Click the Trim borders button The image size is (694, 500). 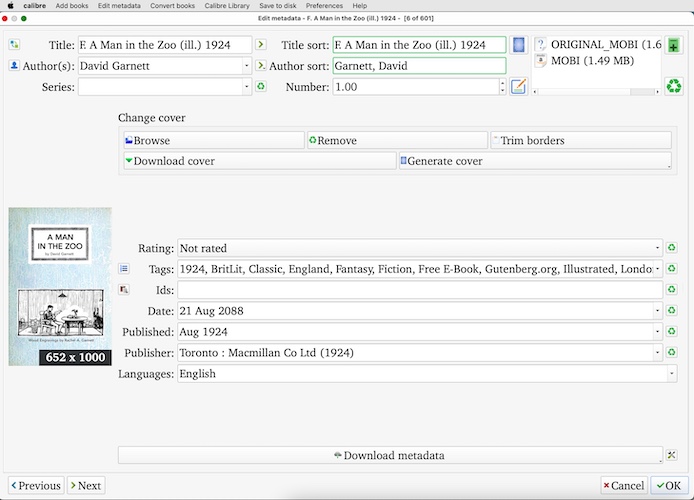point(581,140)
